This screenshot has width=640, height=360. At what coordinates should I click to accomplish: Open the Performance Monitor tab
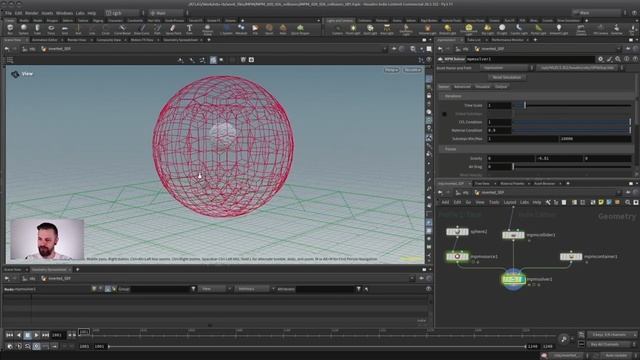(x=507, y=40)
